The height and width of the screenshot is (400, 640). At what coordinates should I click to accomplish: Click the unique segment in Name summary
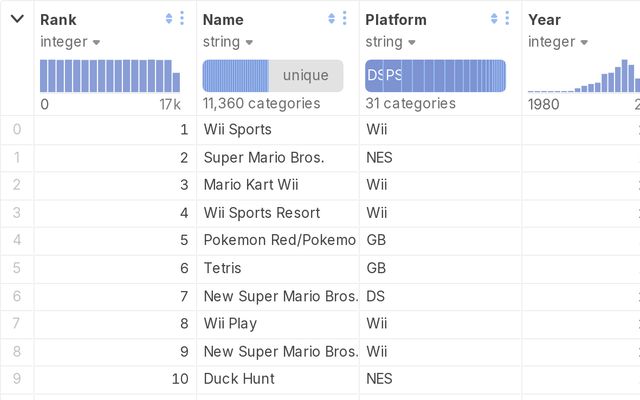[305, 76]
